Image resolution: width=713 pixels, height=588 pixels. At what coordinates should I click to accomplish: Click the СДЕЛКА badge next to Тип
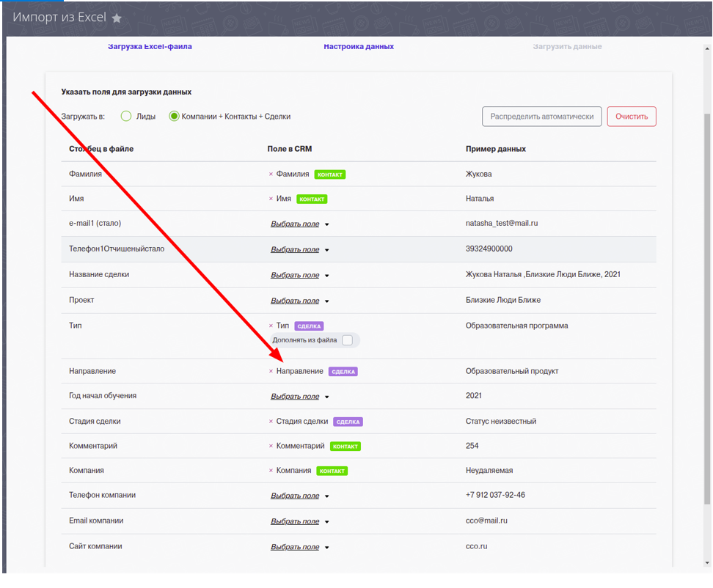tap(310, 326)
